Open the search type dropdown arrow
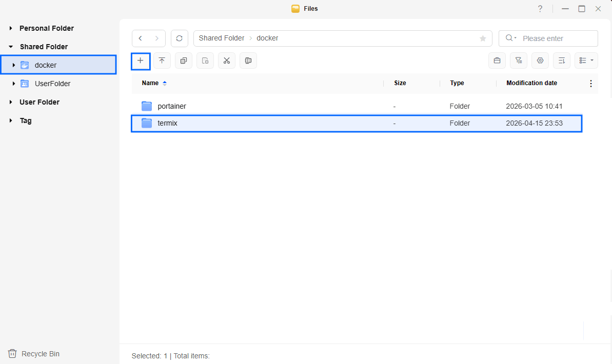The width and height of the screenshot is (612, 364). 511,38
